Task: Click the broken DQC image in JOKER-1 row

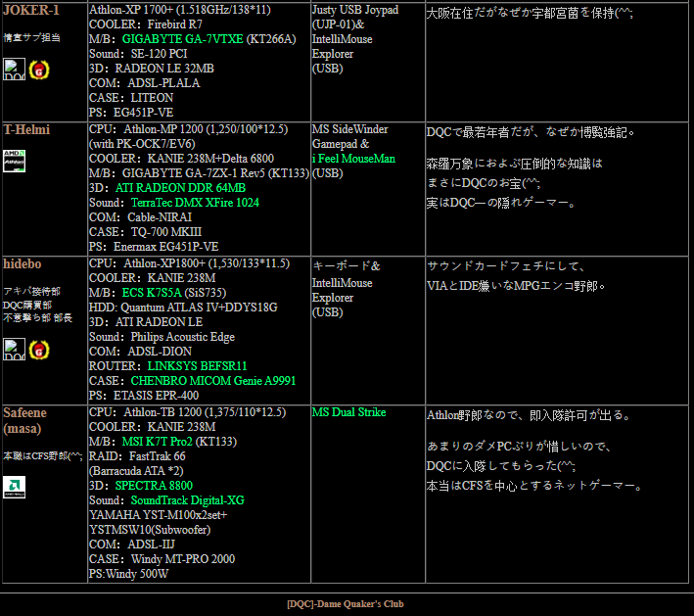Action: 14,69
